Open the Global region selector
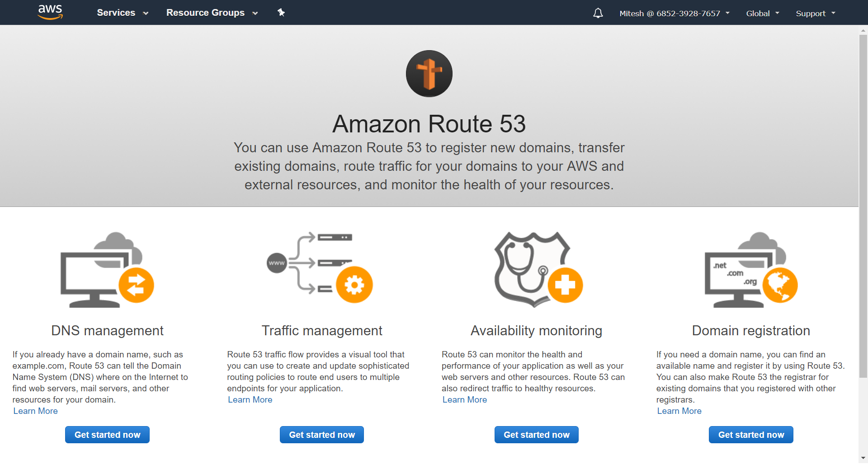 (x=763, y=14)
